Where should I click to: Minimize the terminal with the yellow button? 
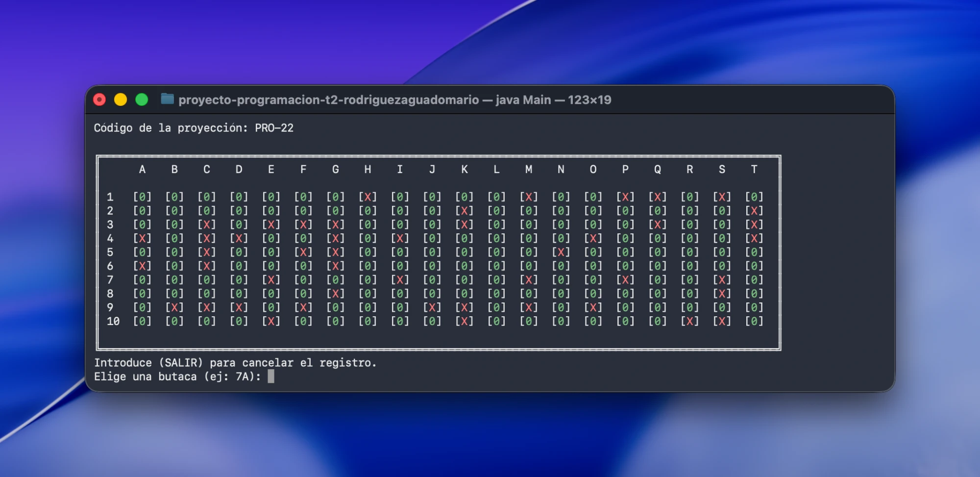pos(121,100)
